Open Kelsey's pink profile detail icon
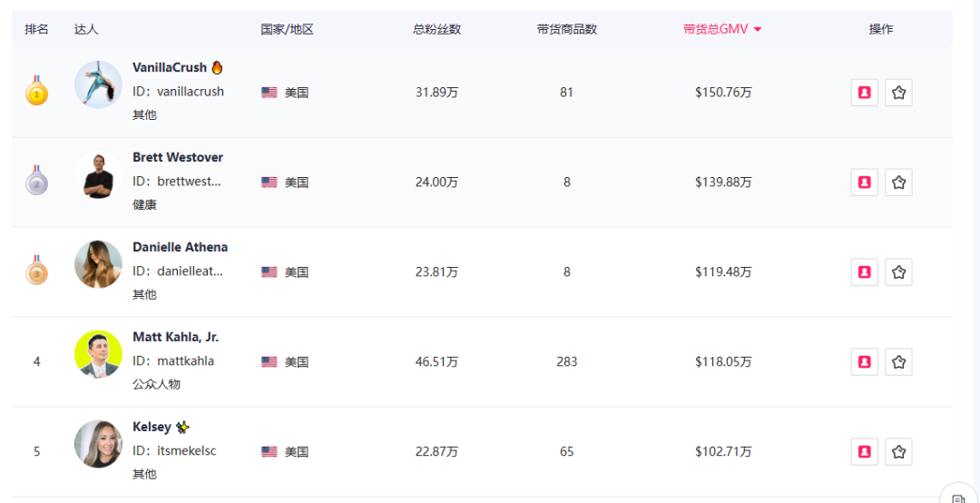Image resolution: width=980 pixels, height=503 pixels. (x=865, y=451)
